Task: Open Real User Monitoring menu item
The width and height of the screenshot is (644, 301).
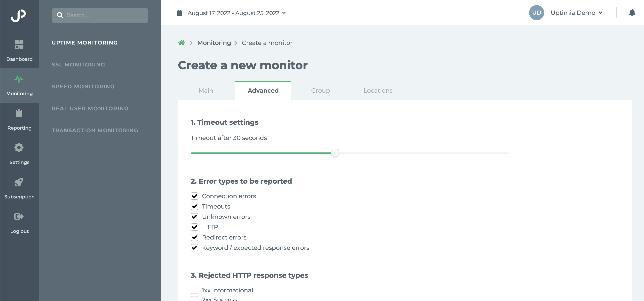Action: pos(90,108)
